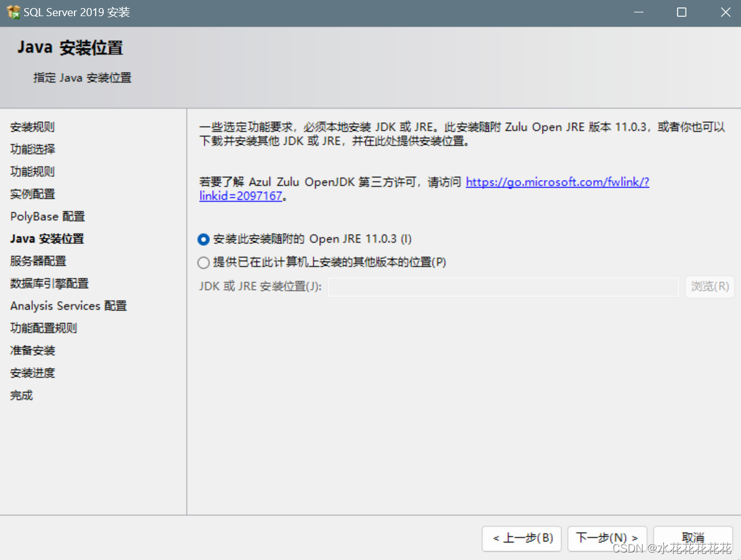
Task: Open the go.microsoft.com fwlink license link
Action: pos(557,182)
